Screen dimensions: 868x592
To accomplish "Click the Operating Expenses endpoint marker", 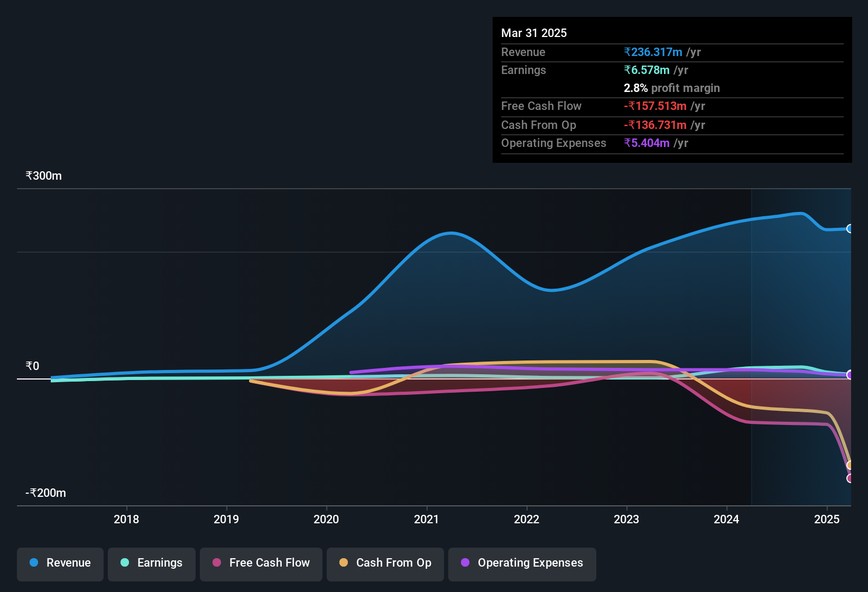I will tap(850, 375).
